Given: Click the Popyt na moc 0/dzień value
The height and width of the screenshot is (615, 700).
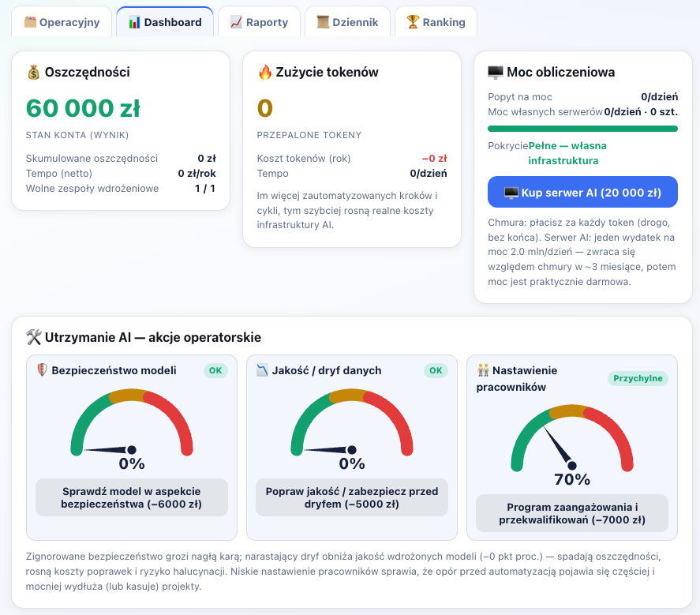Looking at the screenshot, I should tap(660, 97).
